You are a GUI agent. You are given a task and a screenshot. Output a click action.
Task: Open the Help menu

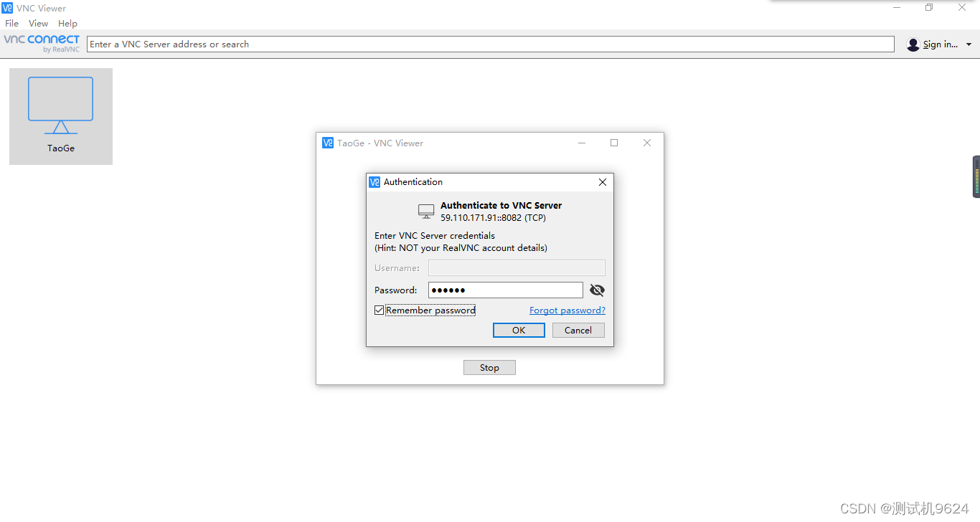click(67, 24)
